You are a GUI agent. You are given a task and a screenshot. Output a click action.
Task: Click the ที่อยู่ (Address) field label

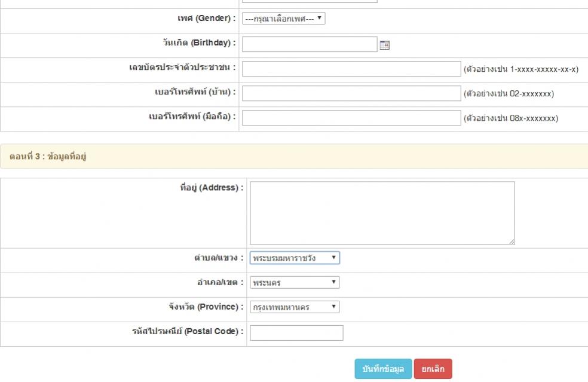click(x=212, y=188)
